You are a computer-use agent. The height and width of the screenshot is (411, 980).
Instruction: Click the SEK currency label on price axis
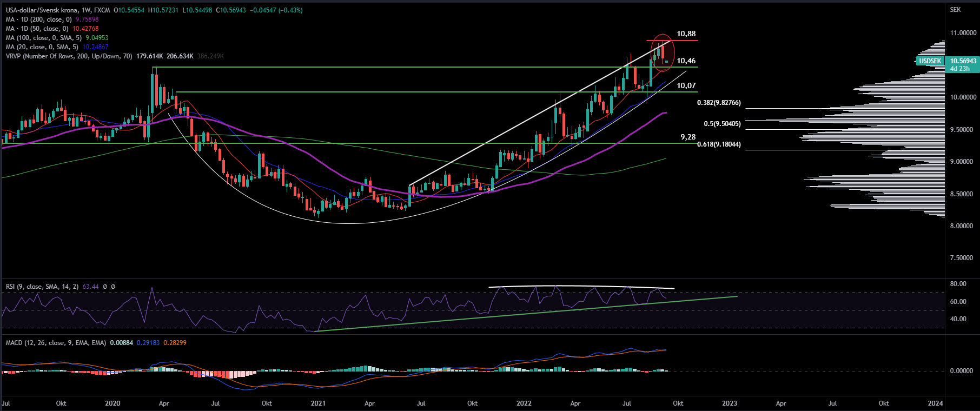[955, 10]
